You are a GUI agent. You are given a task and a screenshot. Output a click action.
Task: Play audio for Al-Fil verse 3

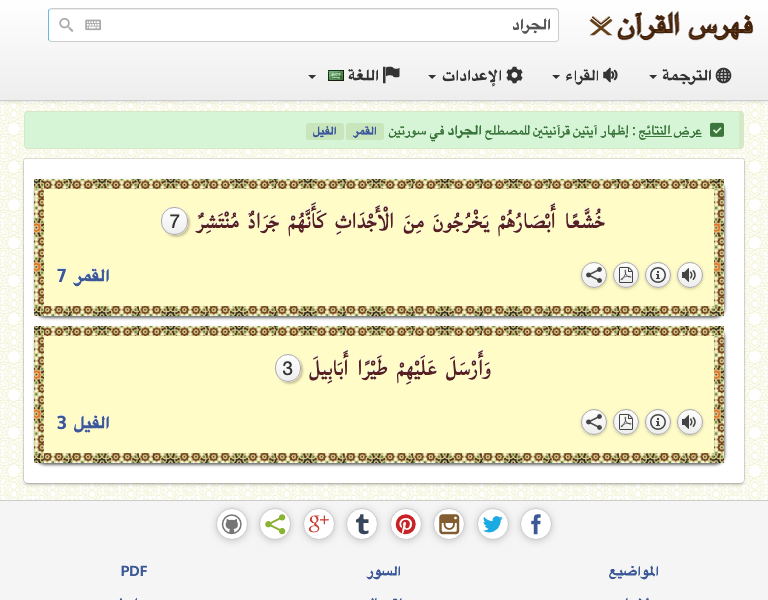click(x=689, y=422)
